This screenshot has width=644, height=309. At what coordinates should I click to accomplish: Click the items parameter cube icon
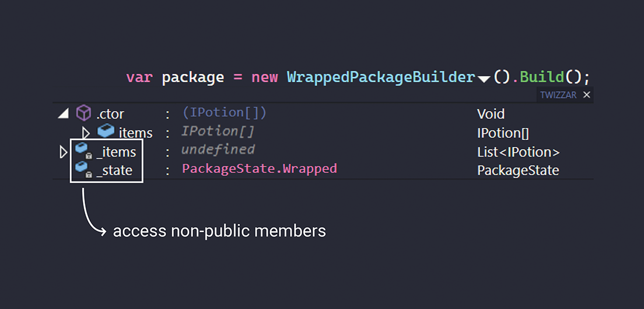pyautogui.click(x=106, y=132)
